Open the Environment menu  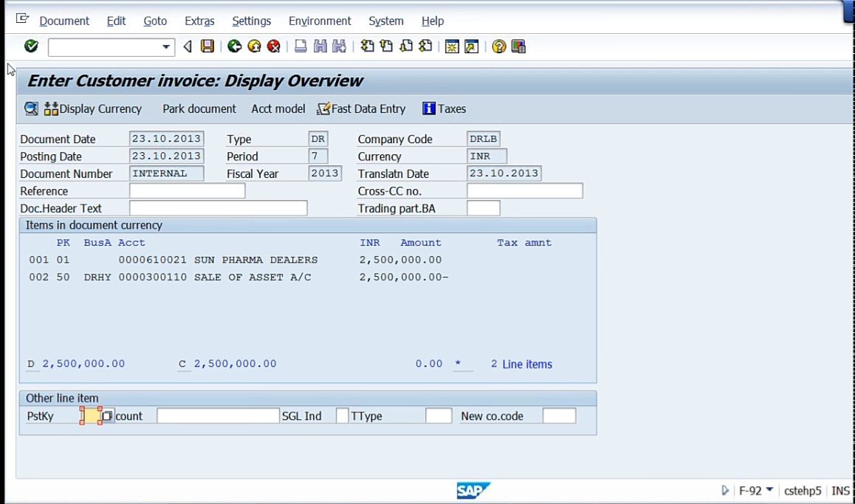pos(320,21)
